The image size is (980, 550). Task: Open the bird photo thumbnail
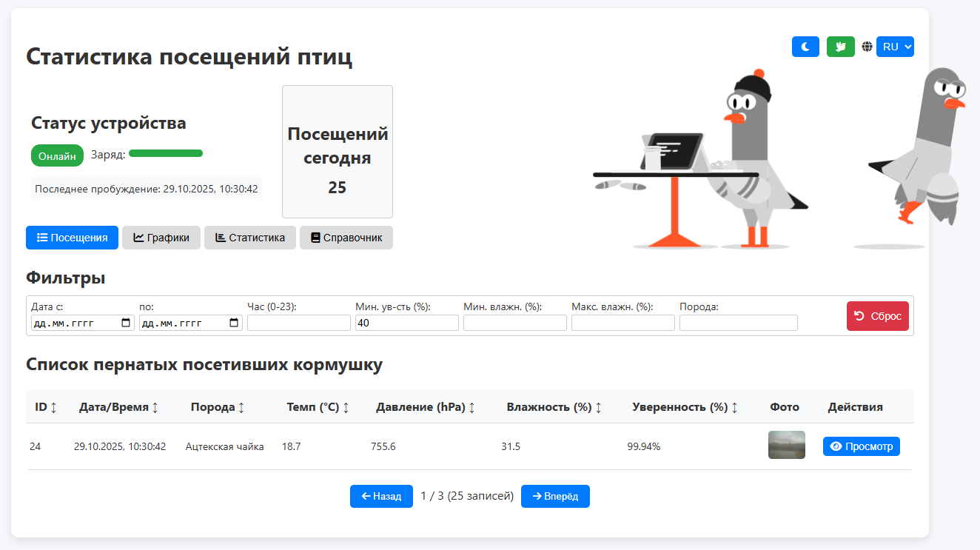(786, 445)
